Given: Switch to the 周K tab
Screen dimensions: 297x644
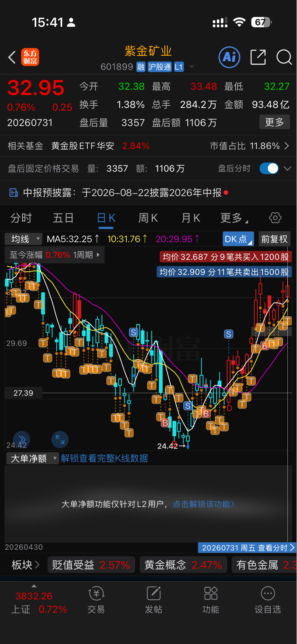Looking at the screenshot, I should pyautogui.click(x=148, y=218).
